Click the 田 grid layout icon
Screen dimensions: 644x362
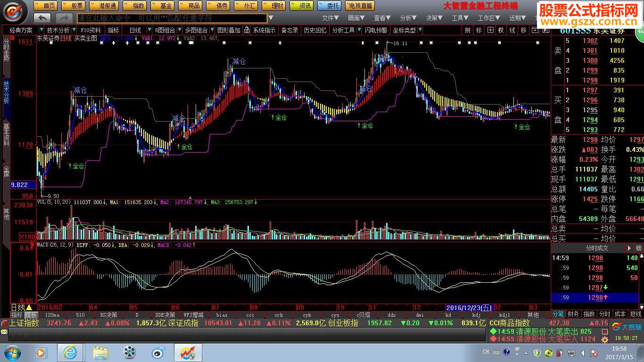[490, 30]
